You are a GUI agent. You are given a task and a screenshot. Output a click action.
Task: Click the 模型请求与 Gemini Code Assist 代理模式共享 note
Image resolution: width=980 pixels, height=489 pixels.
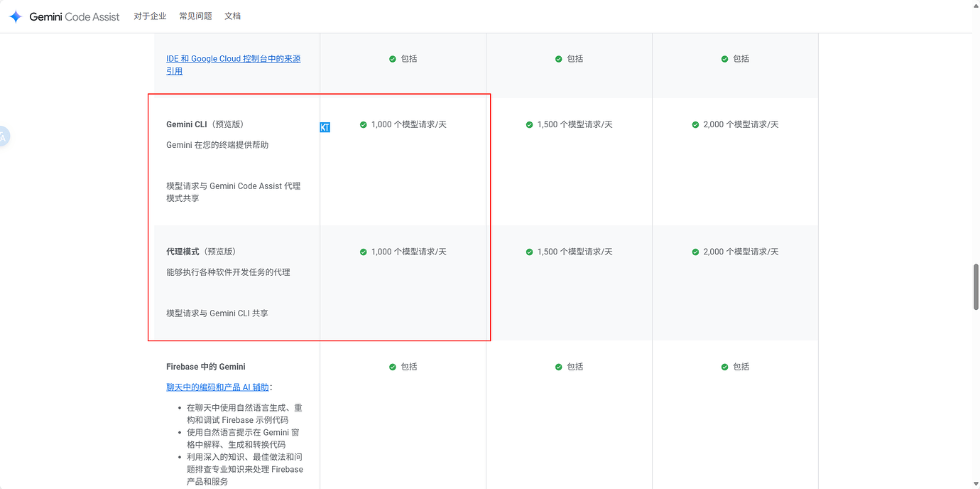pyautogui.click(x=234, y=192)
